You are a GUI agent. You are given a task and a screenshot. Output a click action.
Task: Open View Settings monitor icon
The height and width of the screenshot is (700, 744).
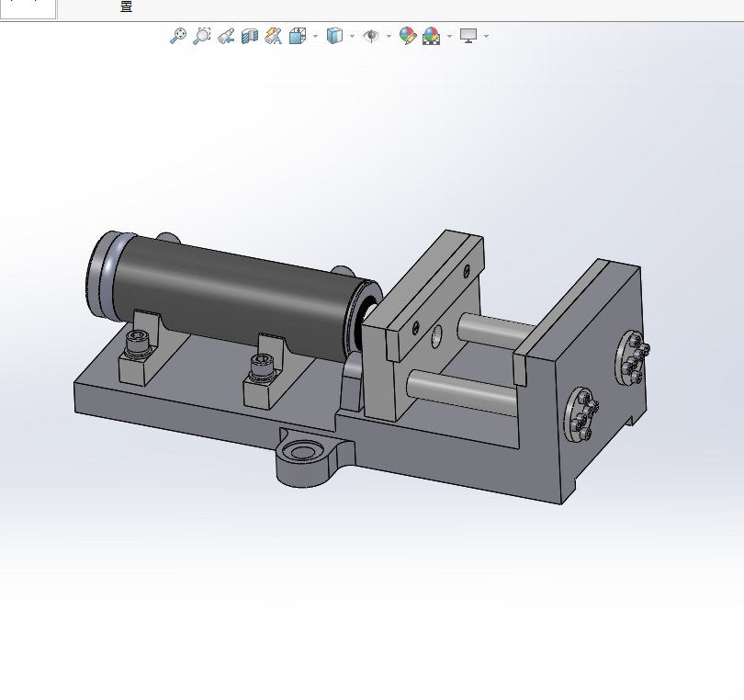468,36
